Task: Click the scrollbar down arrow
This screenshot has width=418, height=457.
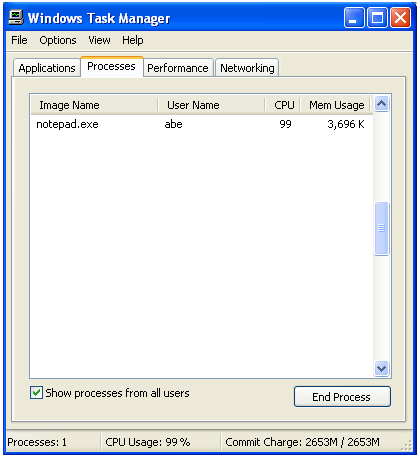Action: 381,369
